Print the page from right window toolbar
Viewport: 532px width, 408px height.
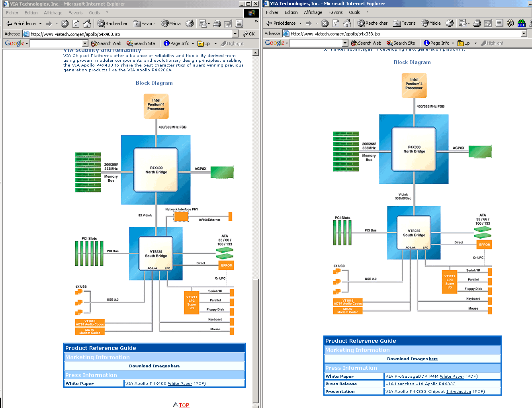click(x=477, y=23)
